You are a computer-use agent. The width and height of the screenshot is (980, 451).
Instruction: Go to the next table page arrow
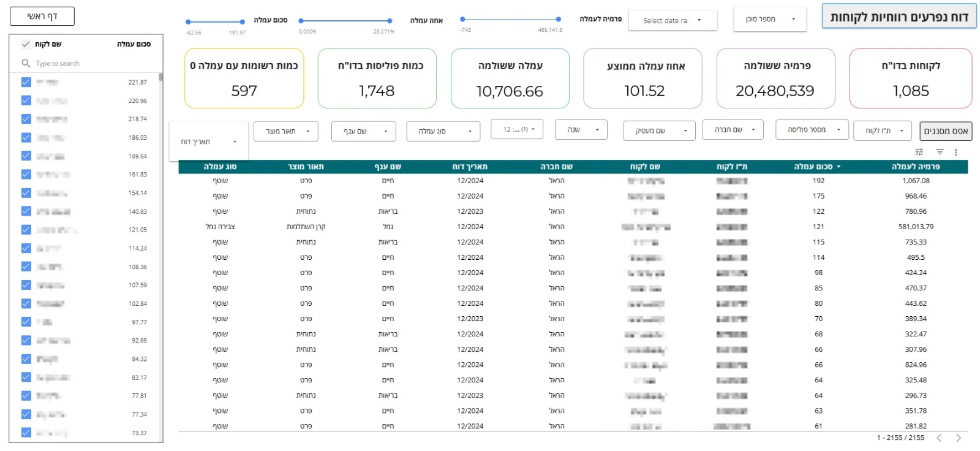[959, 438]
